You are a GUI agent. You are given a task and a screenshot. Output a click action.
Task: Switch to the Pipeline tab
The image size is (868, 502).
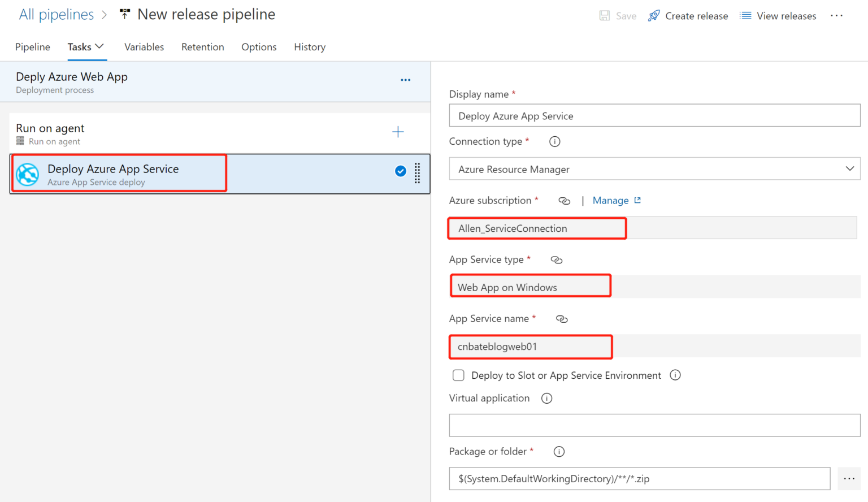click(33, 47)
